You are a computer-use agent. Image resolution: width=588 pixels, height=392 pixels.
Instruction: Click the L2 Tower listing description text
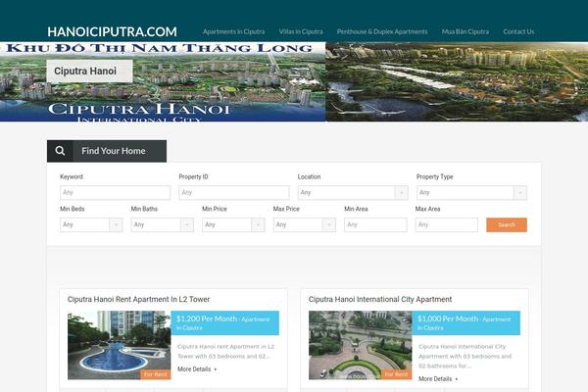coord(225,352)
